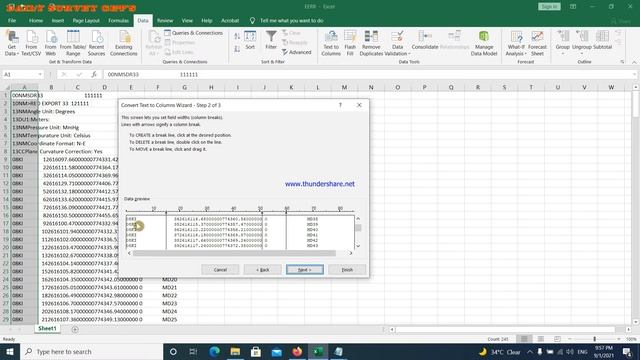The height and width of the screenshot is (360, 640).
Task: Select the Sheet1 worksheet tab
Action: point(47,328)
